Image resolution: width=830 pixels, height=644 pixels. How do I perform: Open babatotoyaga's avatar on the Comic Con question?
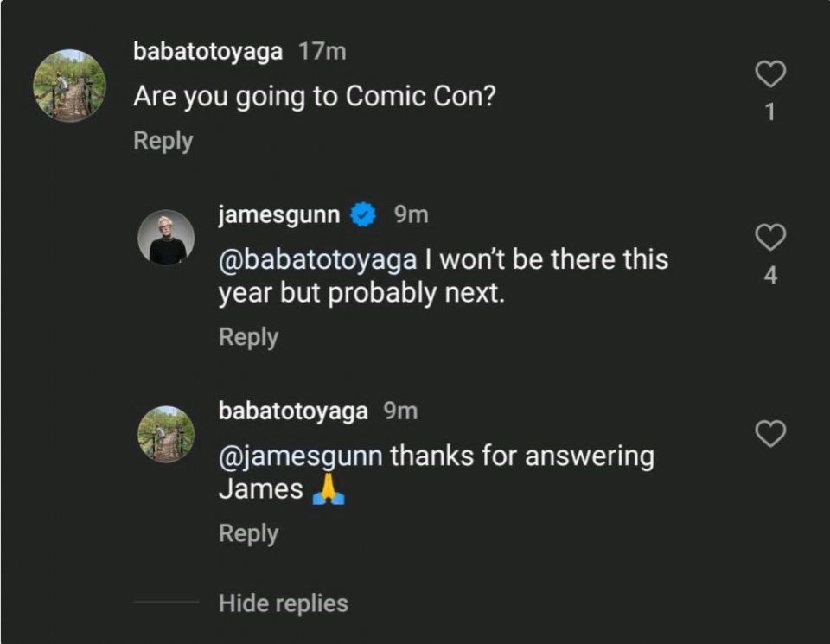point(69,86)
